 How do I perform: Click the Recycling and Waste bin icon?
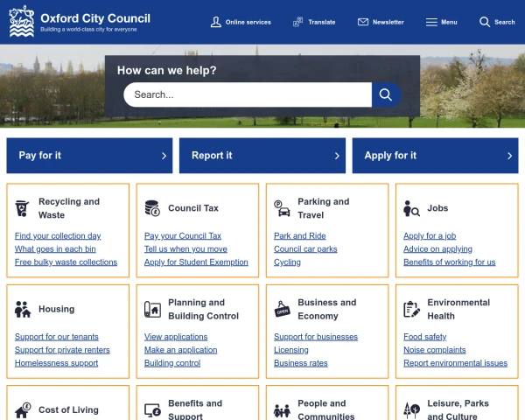(22, 208)
